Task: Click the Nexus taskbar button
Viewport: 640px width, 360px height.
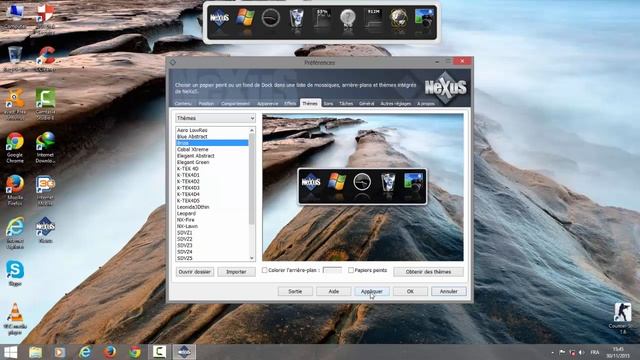Action: [x=184, y=352]
